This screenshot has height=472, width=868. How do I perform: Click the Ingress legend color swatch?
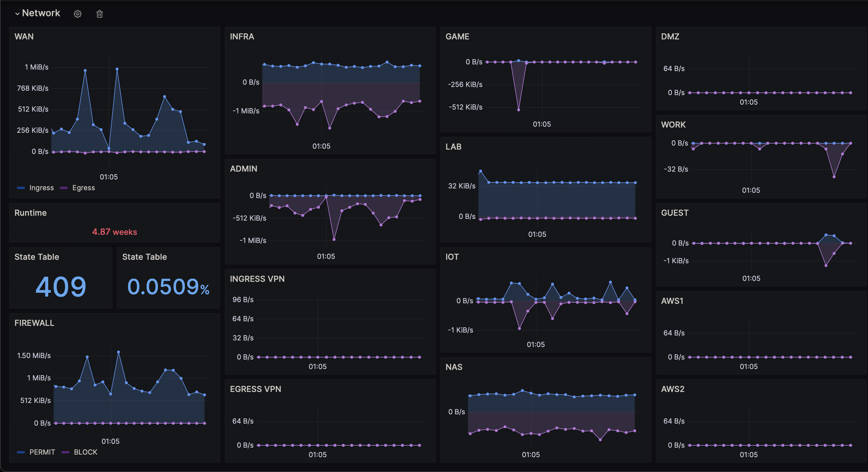pos(21,188)
